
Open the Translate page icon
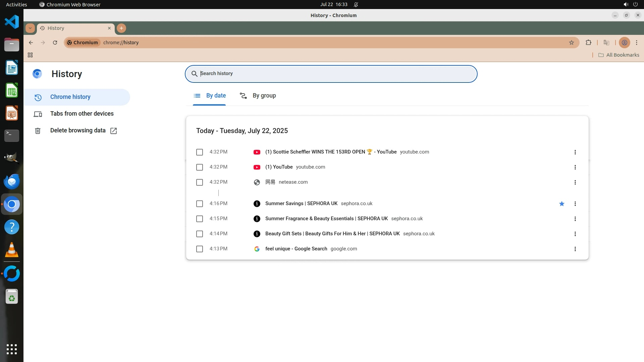606,43
